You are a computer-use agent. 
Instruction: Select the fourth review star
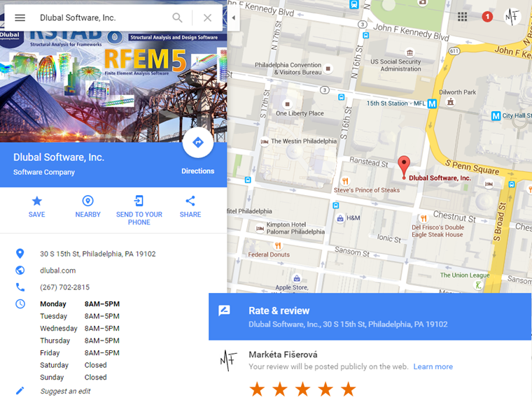[325, 389]
